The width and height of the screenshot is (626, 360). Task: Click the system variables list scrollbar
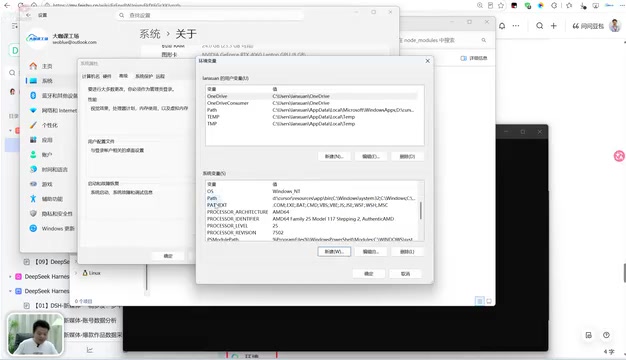coord(421,210)
